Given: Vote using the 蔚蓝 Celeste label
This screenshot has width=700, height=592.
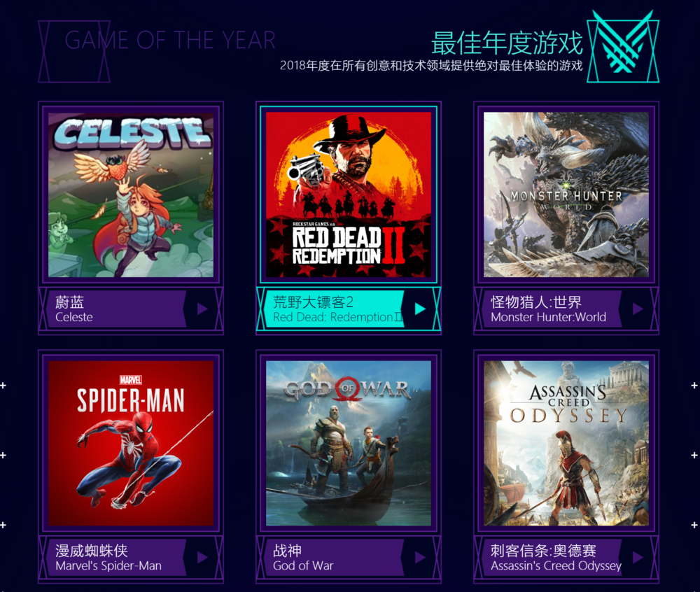Looking at the screenshot, I should coord(116,309).
